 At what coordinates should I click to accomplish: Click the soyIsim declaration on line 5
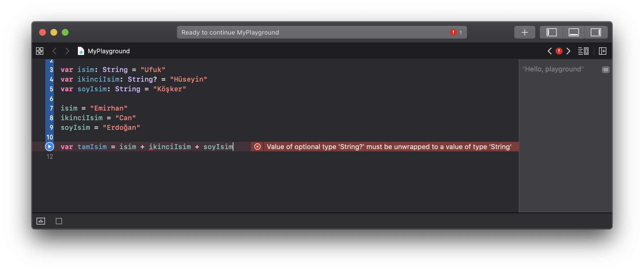pyautogui.click(x=92, y=89)
